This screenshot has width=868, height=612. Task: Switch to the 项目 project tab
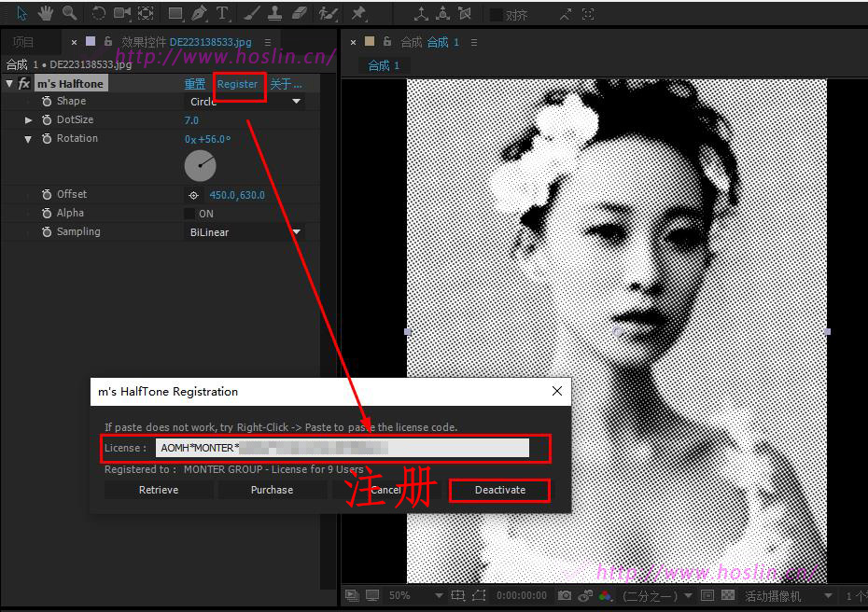click(23, 42)
